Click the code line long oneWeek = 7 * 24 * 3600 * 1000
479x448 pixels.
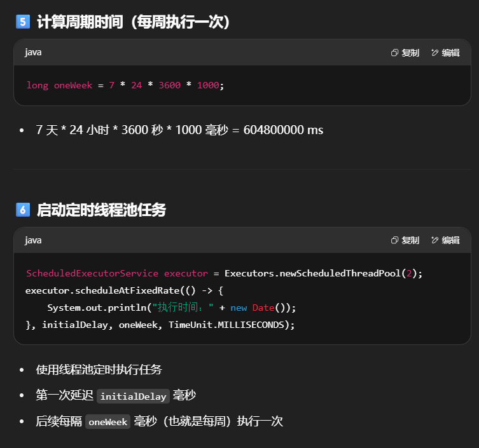tap(125, 85)
